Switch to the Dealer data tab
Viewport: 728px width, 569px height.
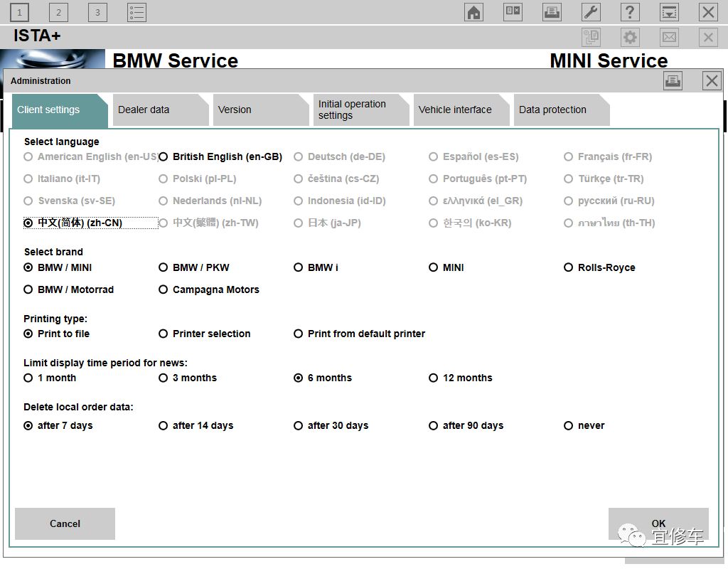point(161,110)
